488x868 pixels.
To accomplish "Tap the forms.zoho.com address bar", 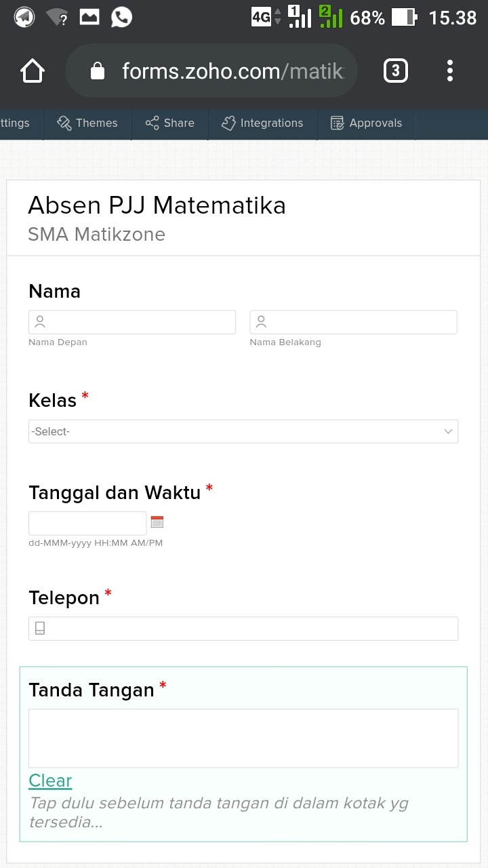I will coord(230,71).
